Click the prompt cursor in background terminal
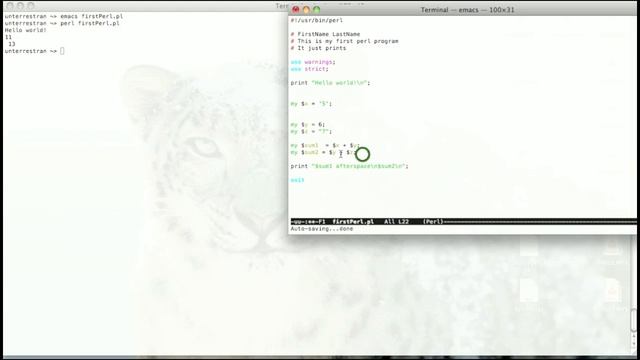Screen dimensions: 640x360 pyautogui.click(x=62, y=51)
